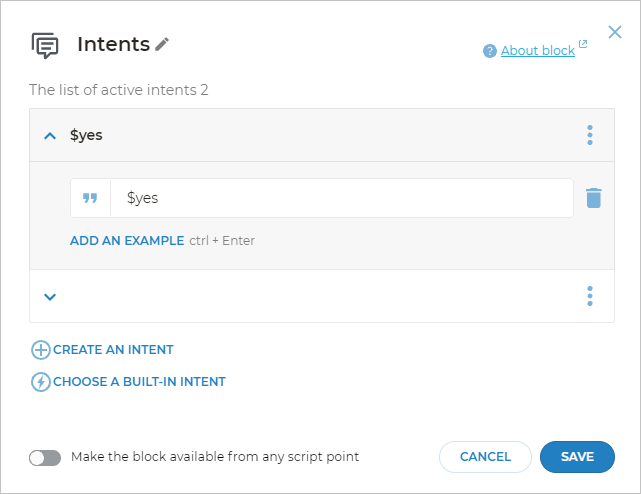The height and width of the screenshot is (494, 641).
Task: Click the lightning icon for built-in intents
Action: coord(41,382)
